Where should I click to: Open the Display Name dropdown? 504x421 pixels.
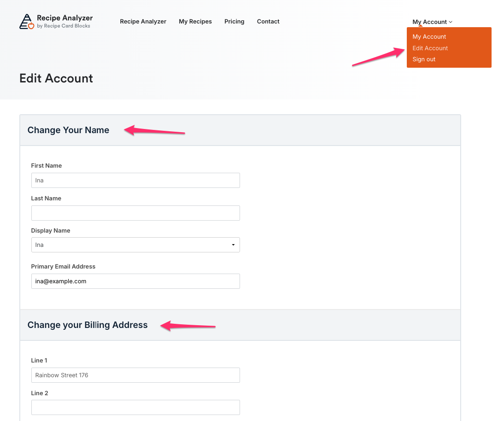[135, 245]
